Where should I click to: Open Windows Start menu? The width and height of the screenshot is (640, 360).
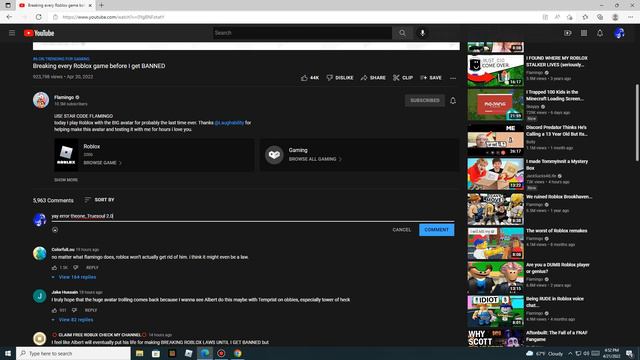(x=8, y=353)
